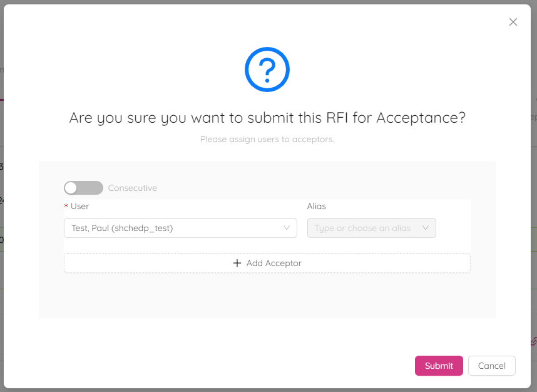
Task: Click the Consecutive toggle label text
Action: [133, 188]
